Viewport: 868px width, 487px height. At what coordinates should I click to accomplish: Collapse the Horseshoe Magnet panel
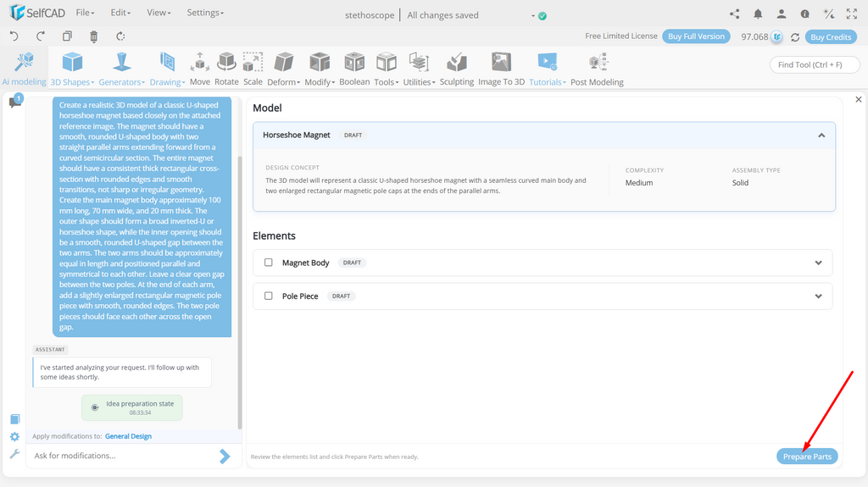(x=821, y=135)
